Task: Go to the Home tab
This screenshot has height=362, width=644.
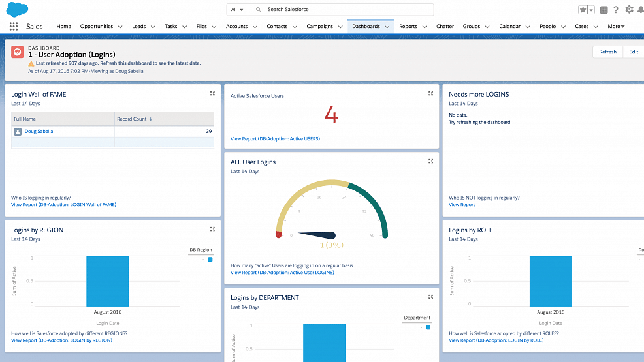Action: 63,26
